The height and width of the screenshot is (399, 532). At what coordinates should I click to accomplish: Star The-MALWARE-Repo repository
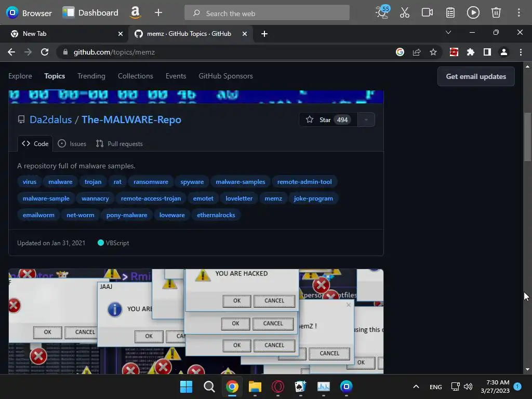[328, 119]
